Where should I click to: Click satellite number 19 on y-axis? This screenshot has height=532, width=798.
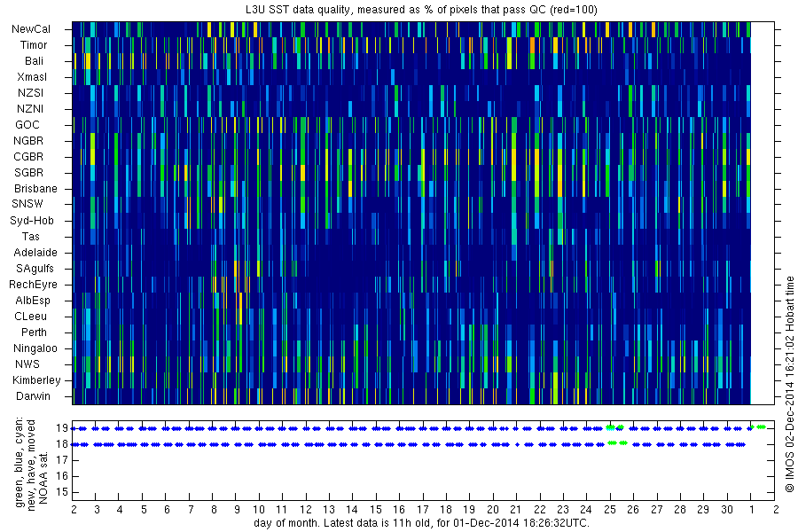[x=62, y=428]
